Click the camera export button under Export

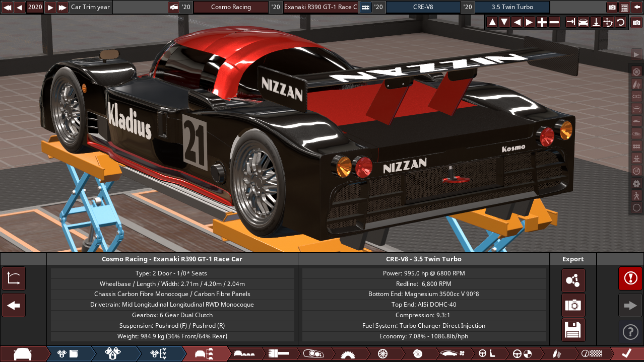click(573, 305)
